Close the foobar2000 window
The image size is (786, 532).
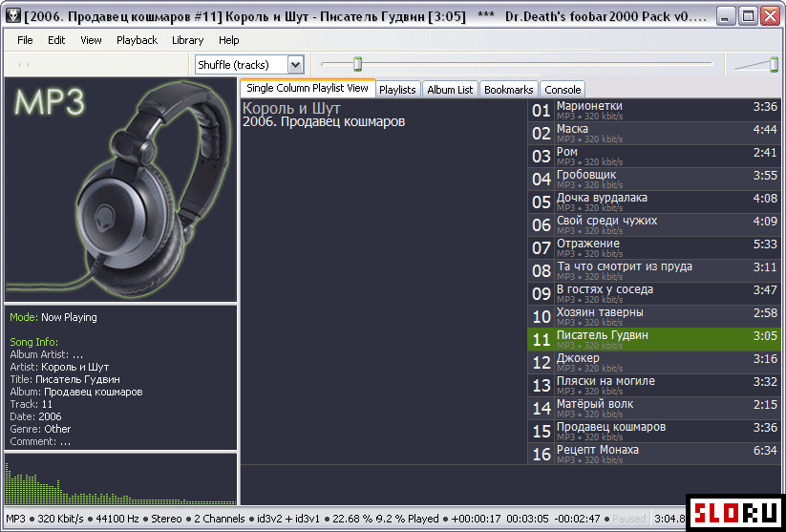[x=770, y=16]
